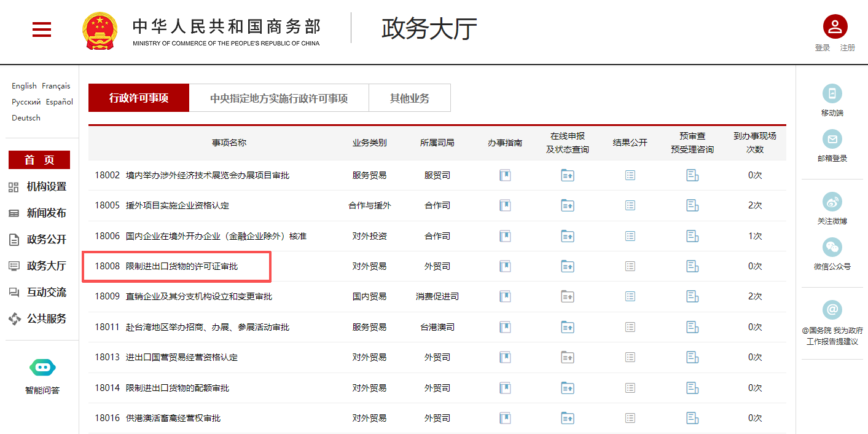The image size is (868, 434).
Task: Click the user login avatar icon
Action: click(x=835, y=26)
